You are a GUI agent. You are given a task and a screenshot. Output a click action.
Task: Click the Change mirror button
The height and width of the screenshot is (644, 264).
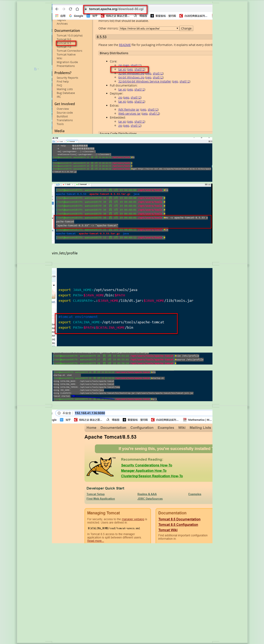[186, 28]
